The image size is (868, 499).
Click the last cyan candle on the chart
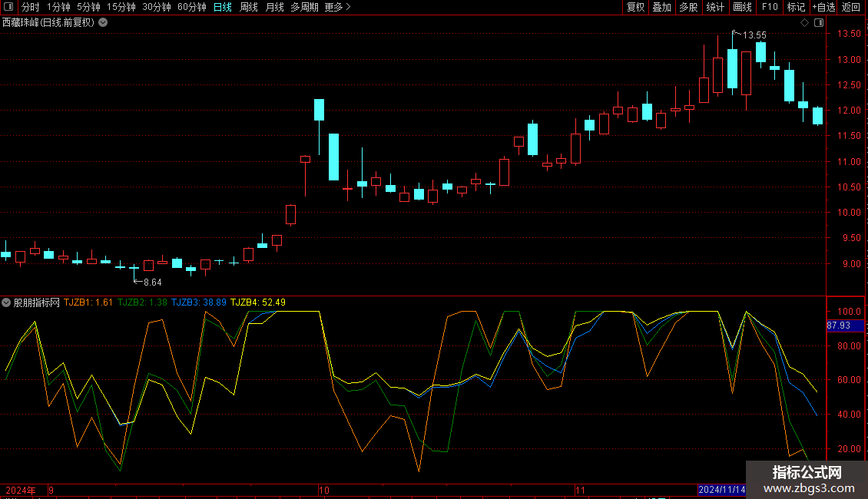tap(817, 116)
